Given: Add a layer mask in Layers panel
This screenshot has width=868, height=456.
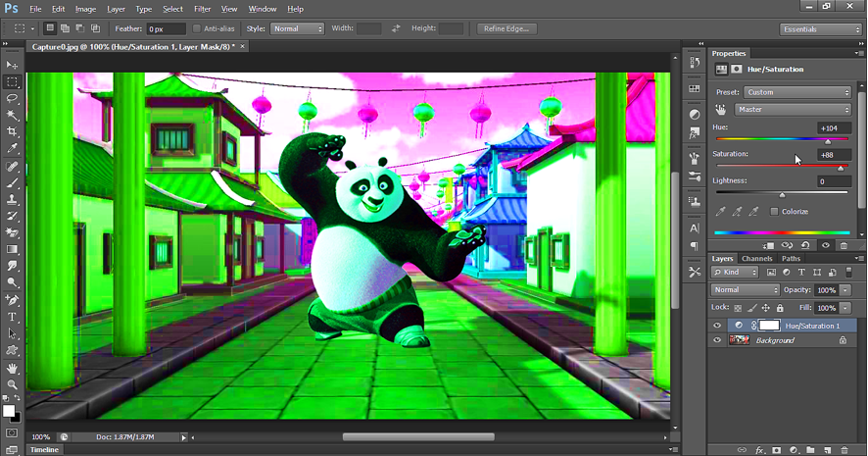Looking at the screenshot, I should (776, 450).
